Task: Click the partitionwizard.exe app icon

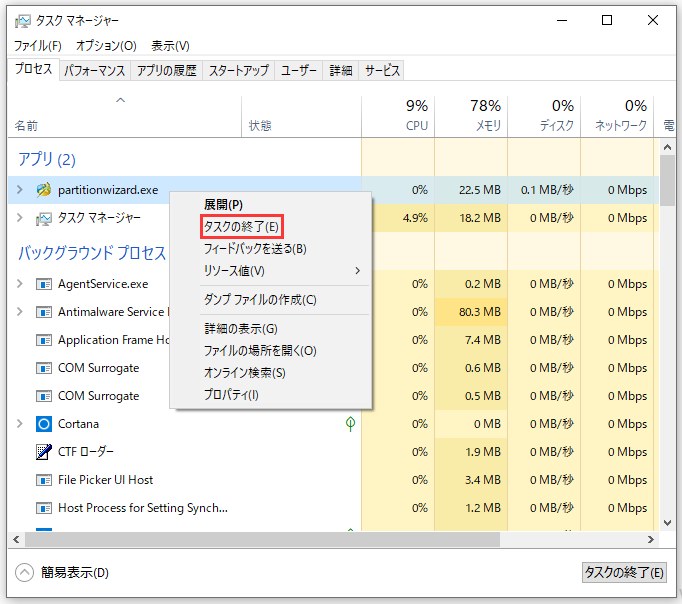Action: pyautogui.click(x=43, y=190)
